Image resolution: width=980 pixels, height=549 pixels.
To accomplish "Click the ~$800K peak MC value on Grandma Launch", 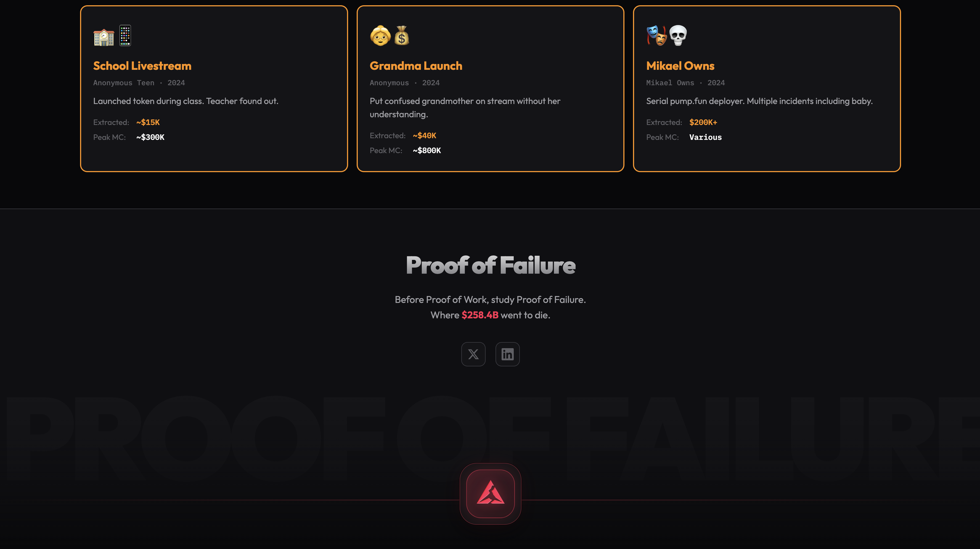I will (427, 150).
